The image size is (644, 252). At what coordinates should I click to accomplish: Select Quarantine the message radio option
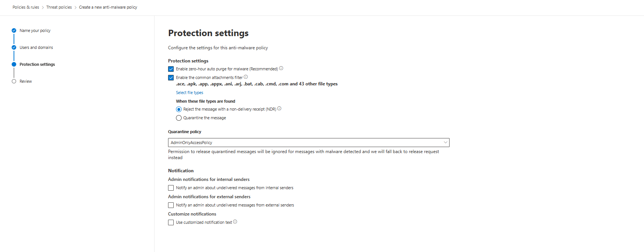click(179, 118)
